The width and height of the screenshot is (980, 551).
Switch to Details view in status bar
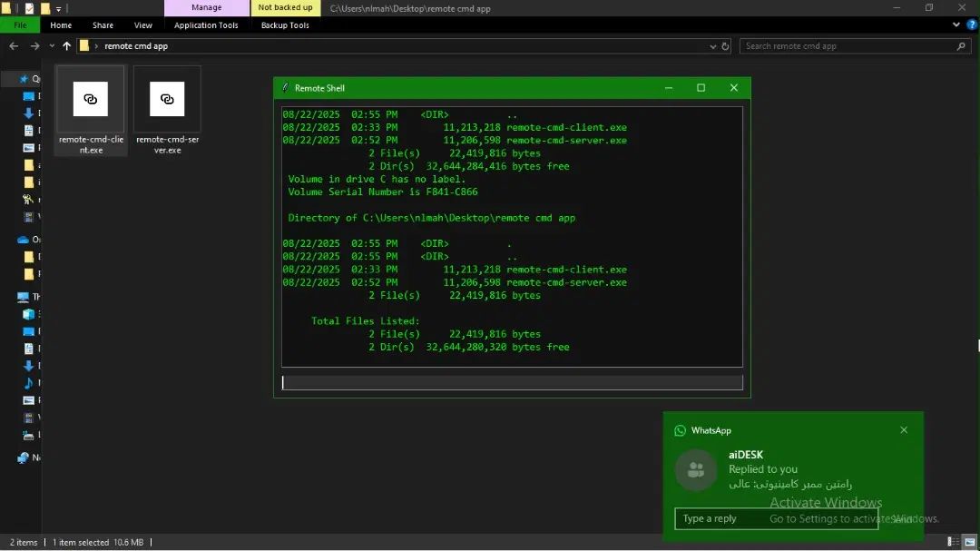(x=953, y=542)
